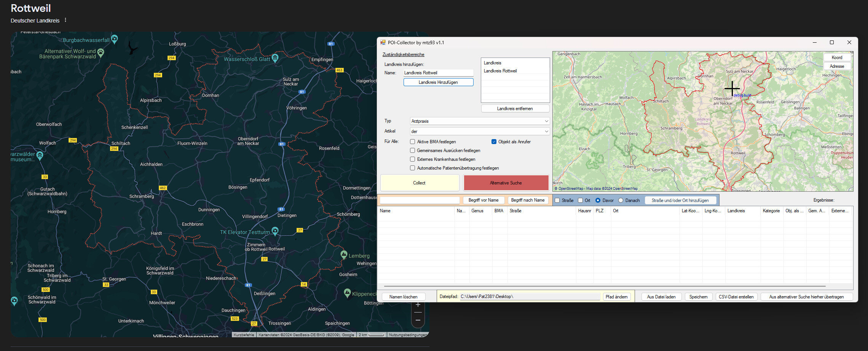Click the Wolf- und Bärenpark paw pin
Image resolution: width=868 pixels, height=351 pixels.
point(101,52)
